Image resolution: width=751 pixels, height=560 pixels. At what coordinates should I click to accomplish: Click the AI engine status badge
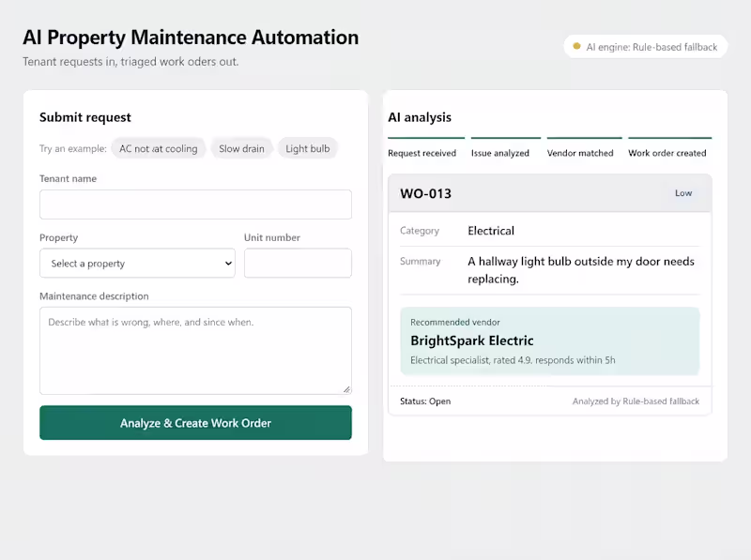pos(646,47)
